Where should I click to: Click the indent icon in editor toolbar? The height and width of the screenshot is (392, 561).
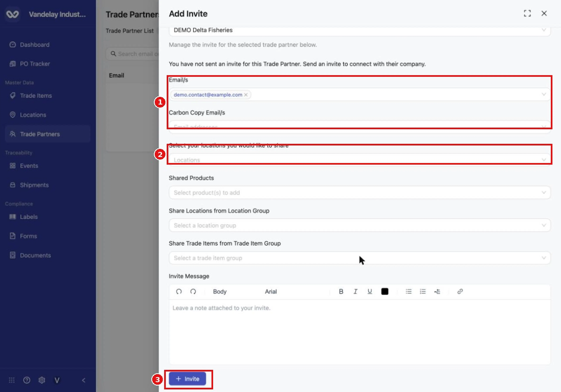[437, 291]
